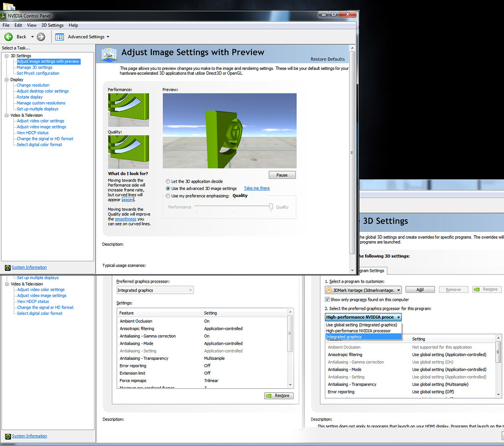Viewport: 504px width, 446px height.
Task: Select 'Manage 3D settings' in the task tree
Action: pos(34,67)
